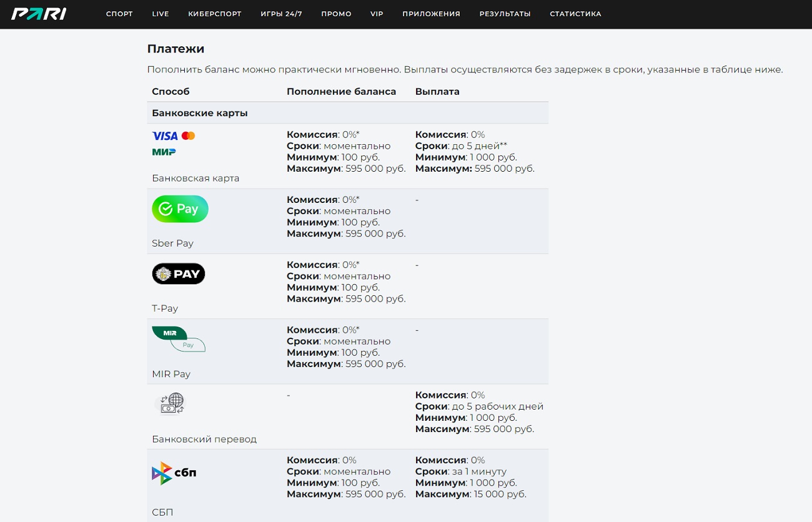
Task: Click the intro sentence about Пополнить баланс
Action: (465, 69)
